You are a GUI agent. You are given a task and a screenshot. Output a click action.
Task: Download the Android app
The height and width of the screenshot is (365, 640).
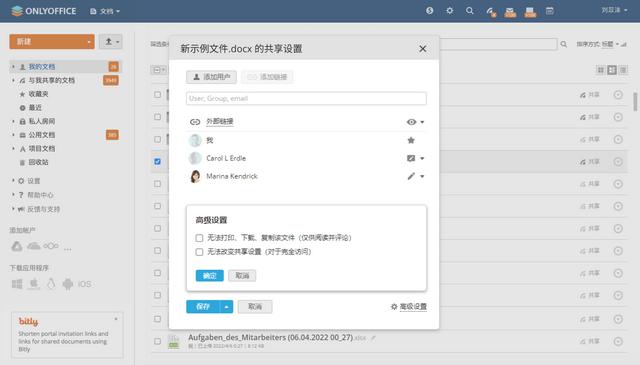68,284
